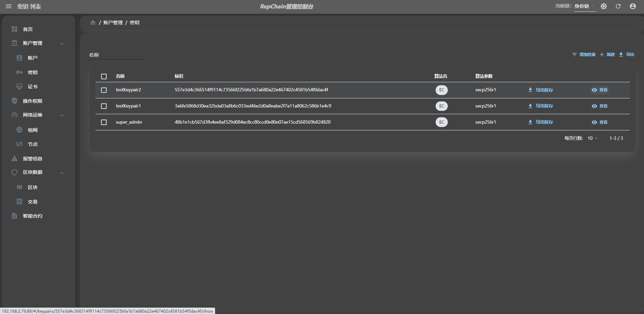The width and height of the screenshot is (644, 314).
Task: Click 导出保存 for super_admin
Action: (x=540, y=122)
